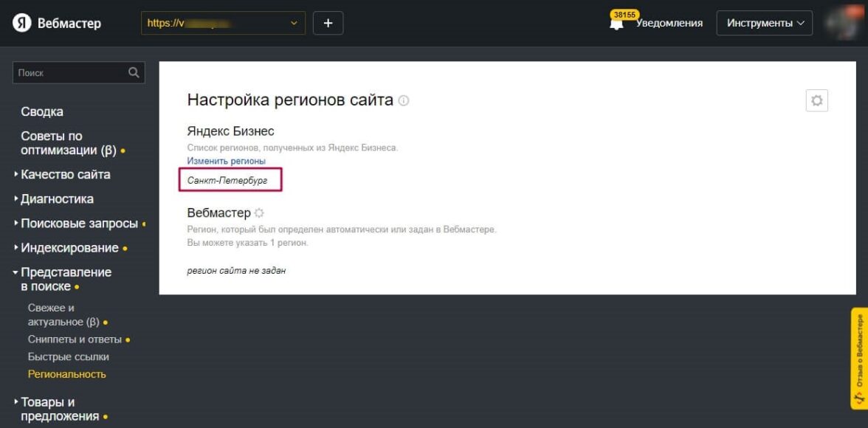
Task: Click the gear icon next to Вебмастер heading
Action: [x=259, y=213]
